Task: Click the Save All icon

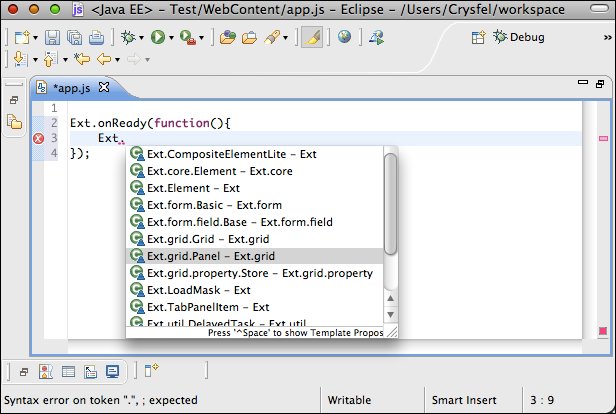Action: click(74, 38)
